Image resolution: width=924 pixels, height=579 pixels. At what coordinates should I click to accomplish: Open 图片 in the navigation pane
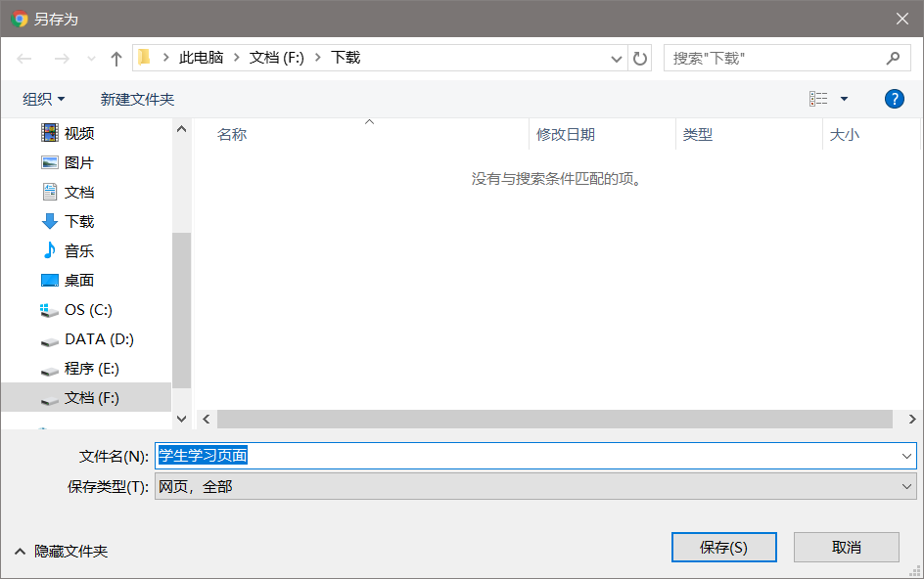tap(79, 162)
